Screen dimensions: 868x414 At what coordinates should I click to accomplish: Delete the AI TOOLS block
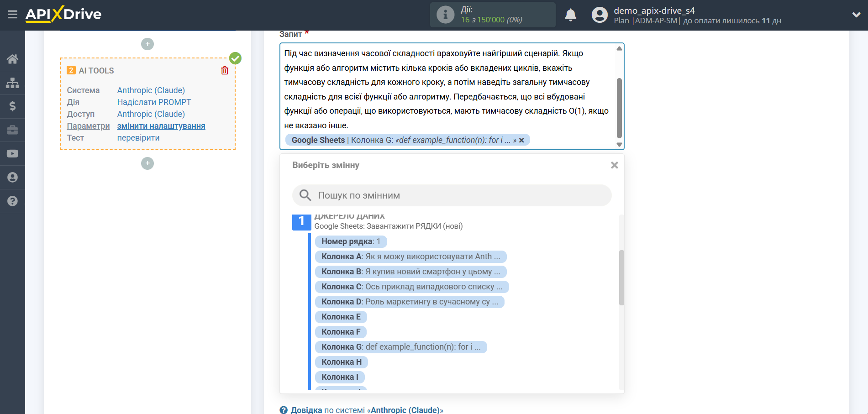coord(225,71)
